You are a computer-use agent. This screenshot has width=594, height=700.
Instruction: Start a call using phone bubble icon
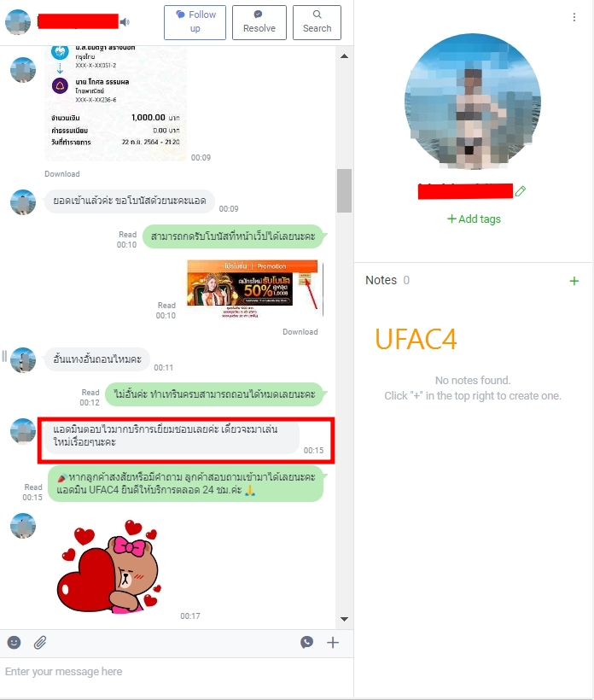[306, 643]
